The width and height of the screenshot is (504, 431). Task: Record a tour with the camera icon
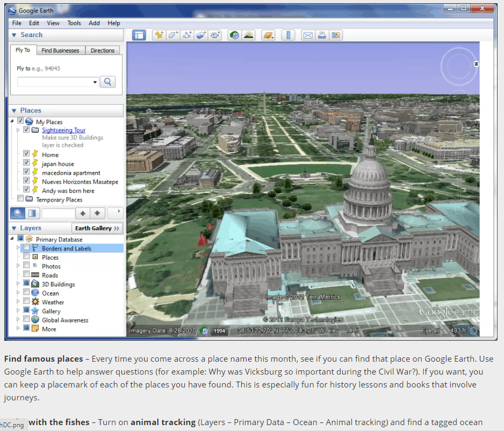click(215, 35)
